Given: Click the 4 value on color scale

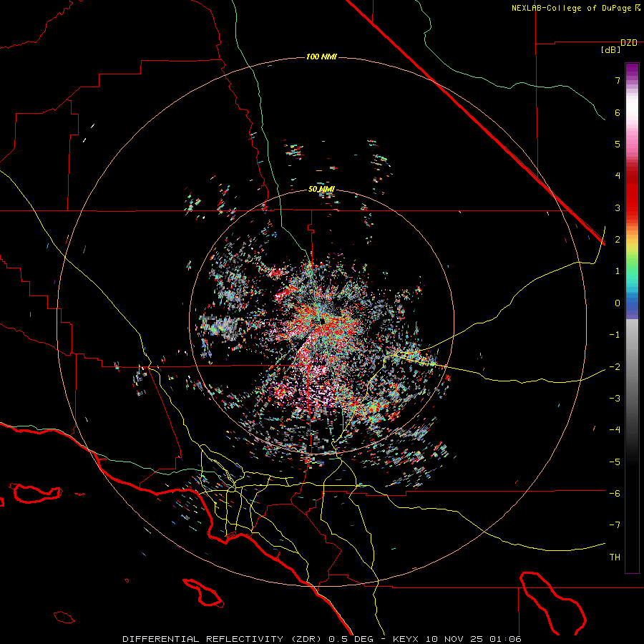Looking at the screenshot, I should (x=618, y=176).
